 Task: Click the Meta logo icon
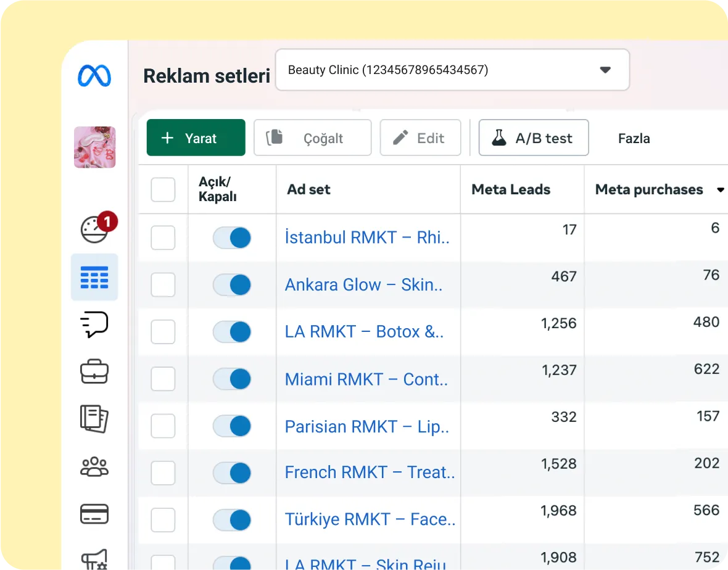coord(94,76)
